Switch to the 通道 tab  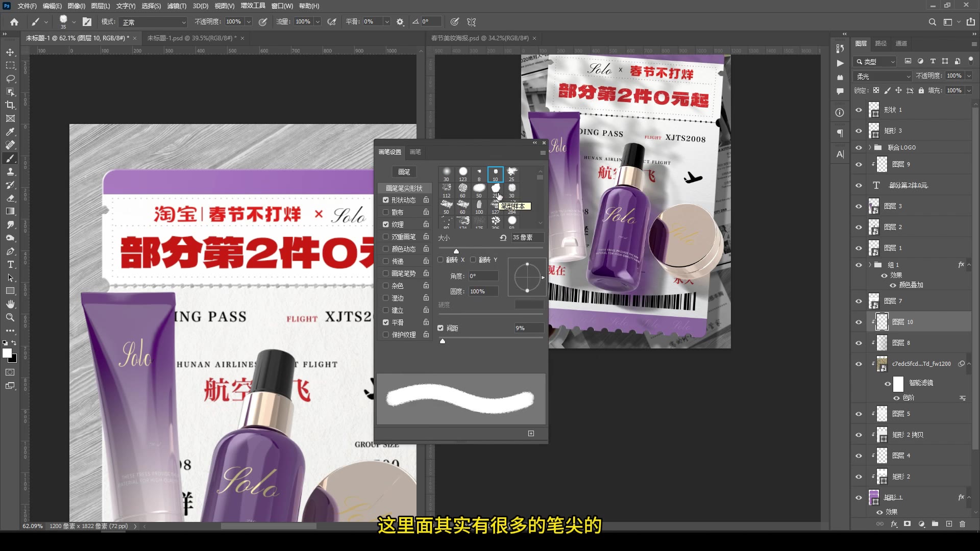[x=901, y=43]
